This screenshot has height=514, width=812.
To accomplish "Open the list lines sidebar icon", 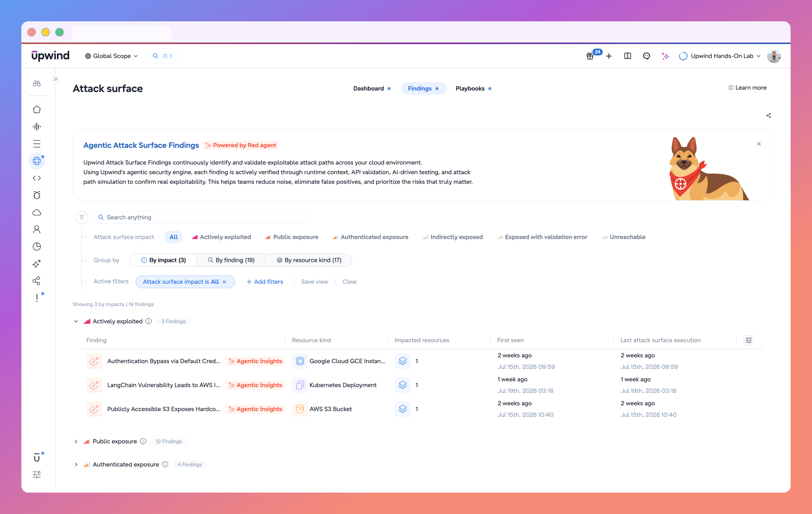I will [x=37, y=144].
